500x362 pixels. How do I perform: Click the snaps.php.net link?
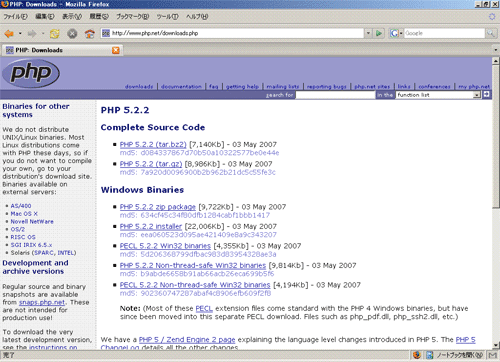tap(42, 302)
